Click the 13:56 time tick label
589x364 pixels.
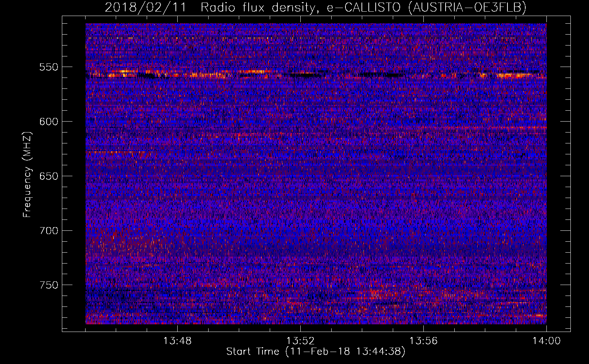click(x=423, y=341)
